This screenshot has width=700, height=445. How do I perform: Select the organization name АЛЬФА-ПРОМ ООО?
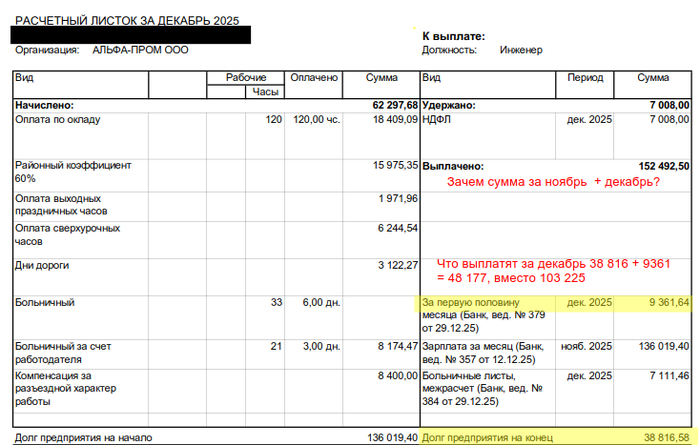coord(140,50)
